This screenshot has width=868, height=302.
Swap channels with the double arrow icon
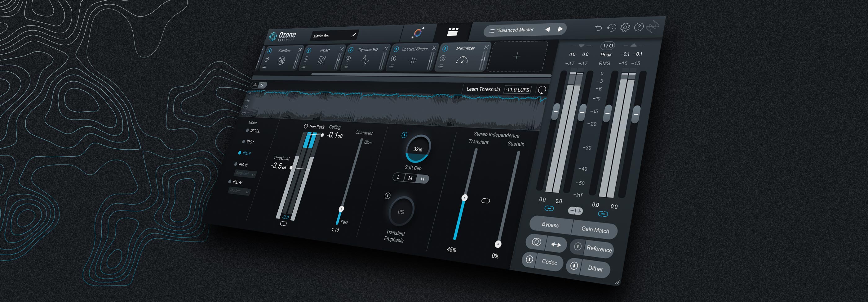[556, 245]
